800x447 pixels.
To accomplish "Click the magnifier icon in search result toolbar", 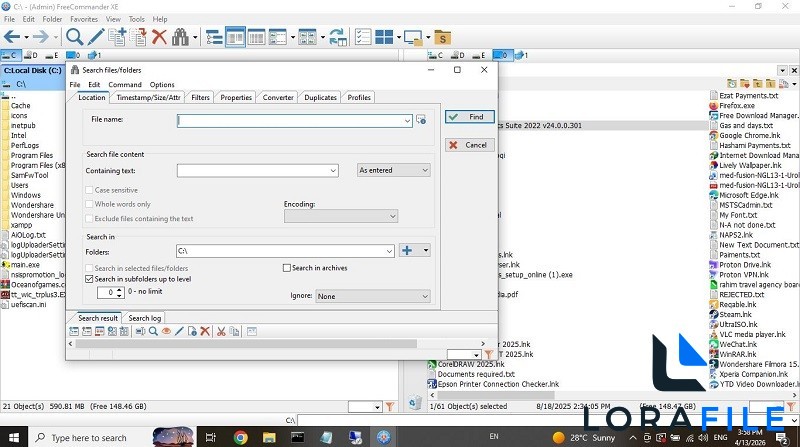I will 153,332.
